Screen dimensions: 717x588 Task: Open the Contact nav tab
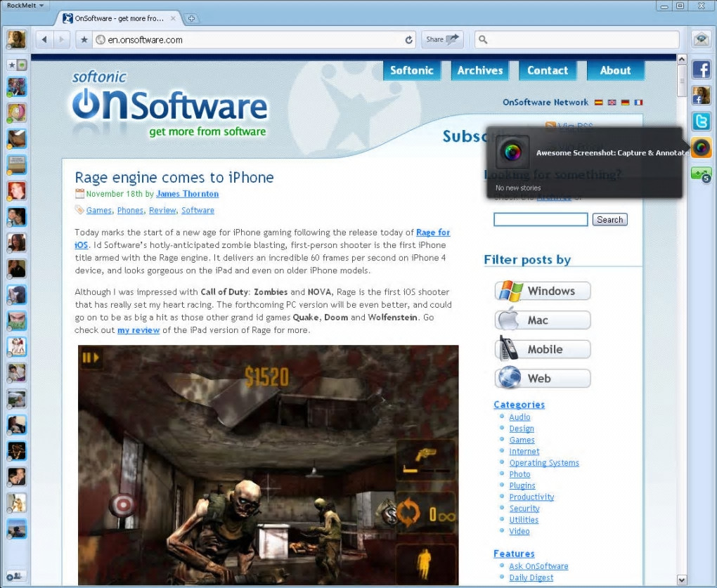[x=548, y=70]
